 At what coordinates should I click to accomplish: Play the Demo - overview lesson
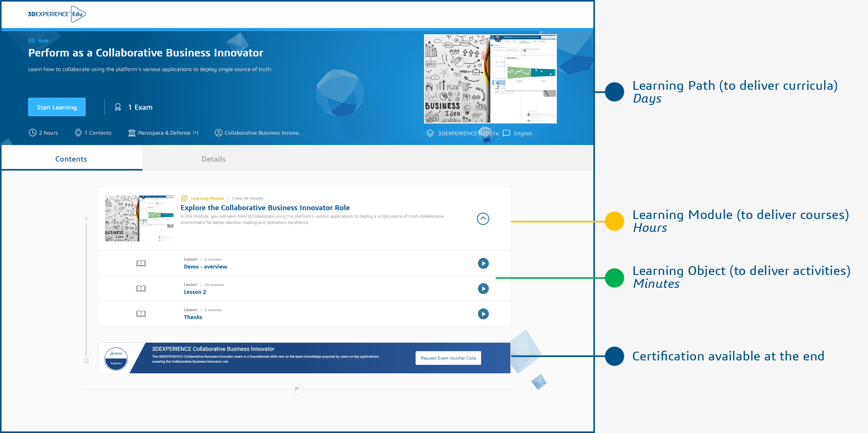point(483,263)
